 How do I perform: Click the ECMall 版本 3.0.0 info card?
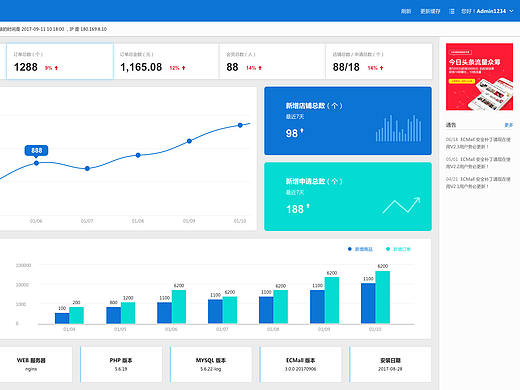[300, 364]
